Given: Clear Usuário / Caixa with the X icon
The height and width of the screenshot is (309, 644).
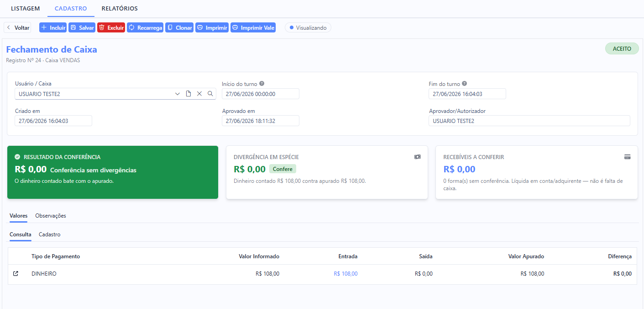Looking at the screenshot, I should (x=199, y=94).
